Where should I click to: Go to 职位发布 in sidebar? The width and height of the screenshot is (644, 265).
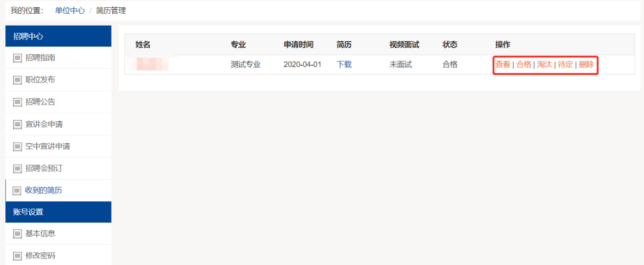41,80
